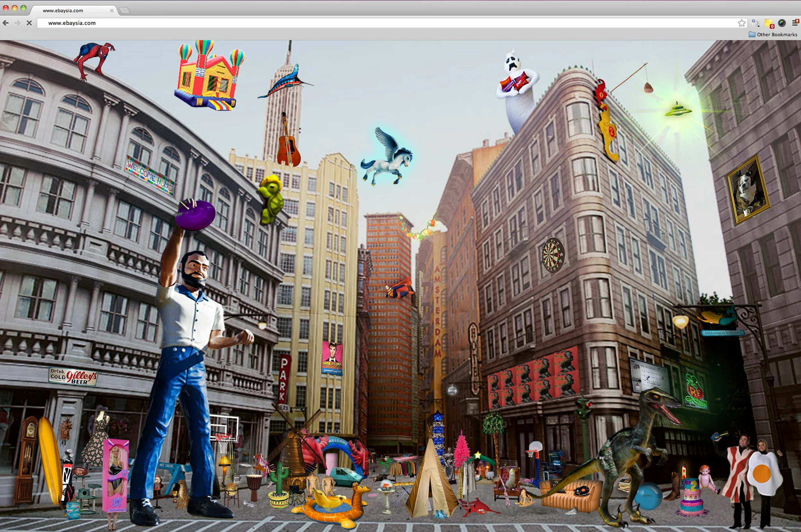Image resolution: width=801 pixels, height=532 pixels.
Task: Open the yellow sticky note extension
Action: click(769, 23)
